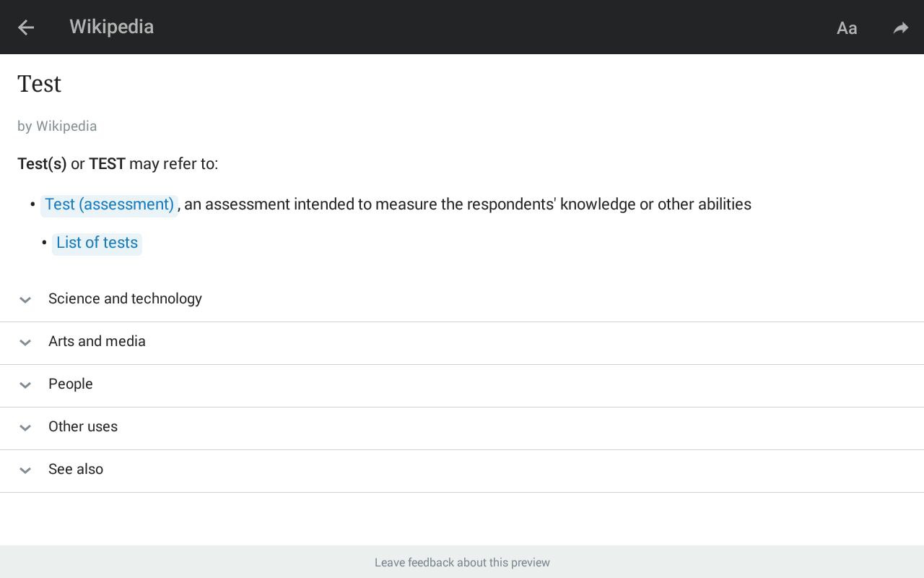Click the Test article heading

click(40, 84)
